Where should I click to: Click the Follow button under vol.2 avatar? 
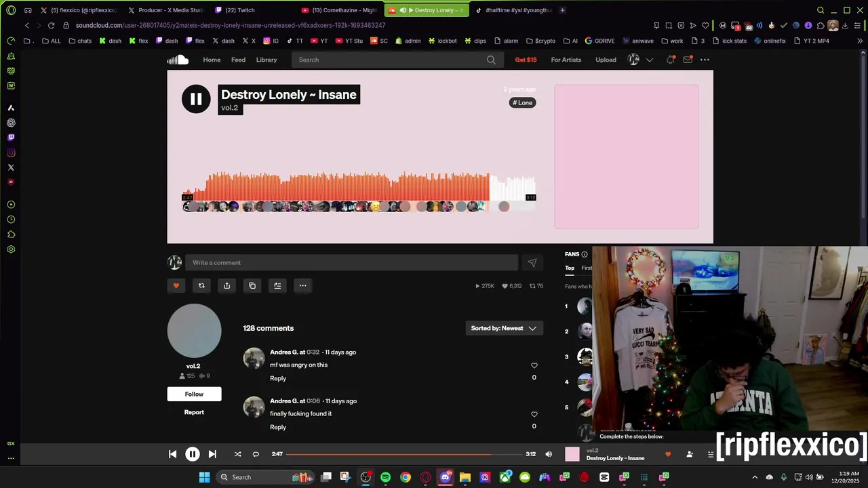point(194,394)
